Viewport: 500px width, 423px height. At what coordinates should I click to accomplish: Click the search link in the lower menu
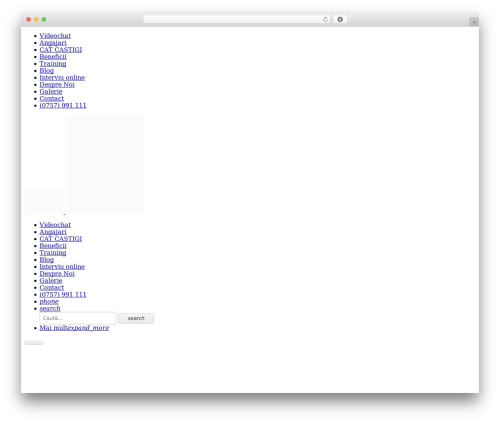[x=50, y=309]
